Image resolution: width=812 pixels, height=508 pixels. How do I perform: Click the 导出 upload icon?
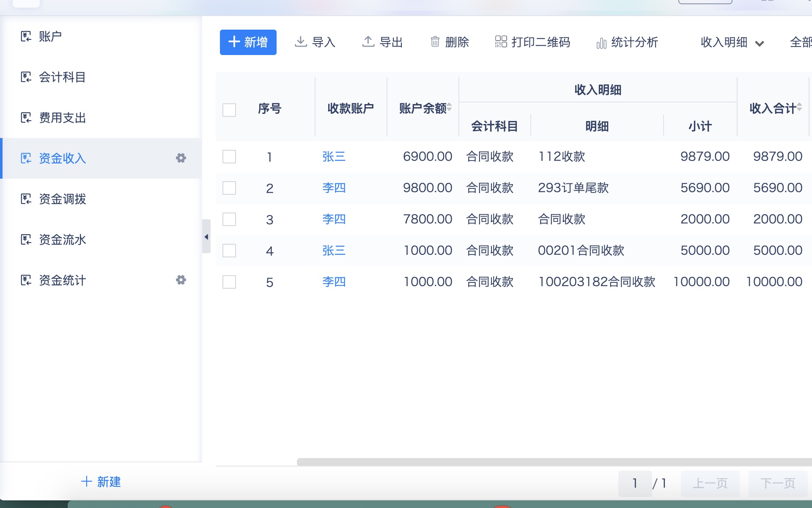368,41
